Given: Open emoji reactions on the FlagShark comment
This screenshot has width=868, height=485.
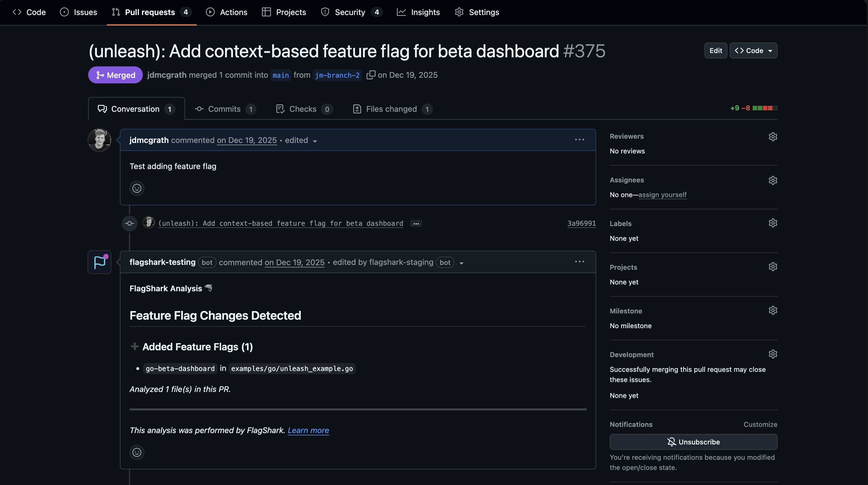Looking at the screenshot, I should [x=137, y=452].
